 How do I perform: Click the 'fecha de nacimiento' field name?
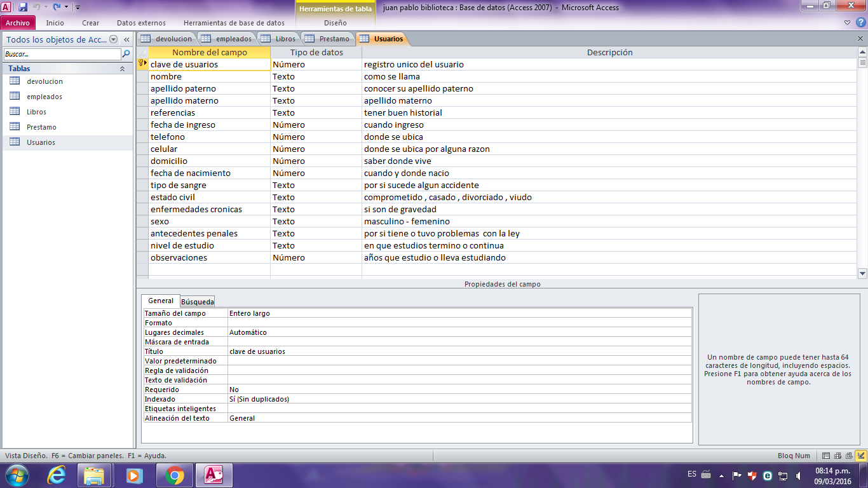[191, 173]
